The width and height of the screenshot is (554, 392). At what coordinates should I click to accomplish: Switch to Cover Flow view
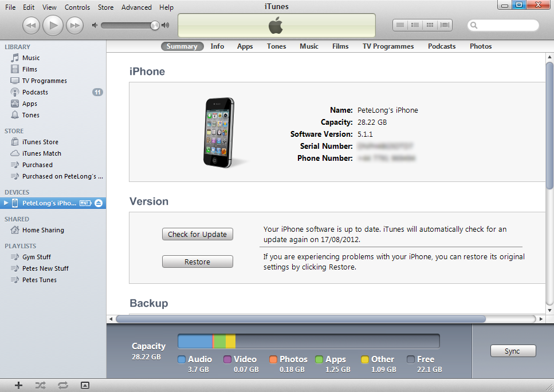pos(445,25)
